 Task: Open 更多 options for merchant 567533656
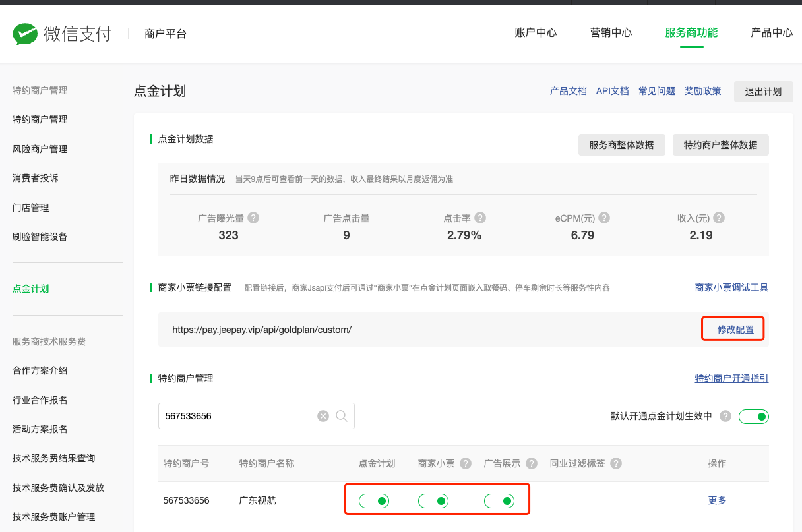(717, 500)
